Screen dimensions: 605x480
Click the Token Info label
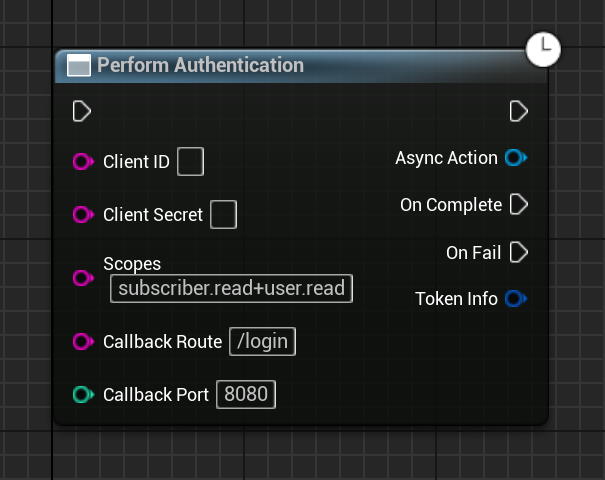pyautogui.click(x=456, y=299)
